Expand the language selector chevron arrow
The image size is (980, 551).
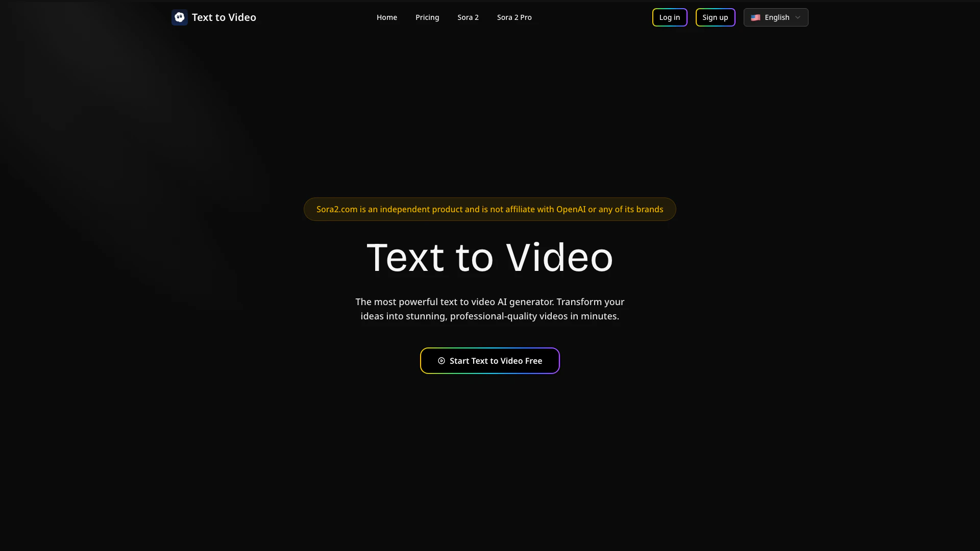tap(798, 17)
